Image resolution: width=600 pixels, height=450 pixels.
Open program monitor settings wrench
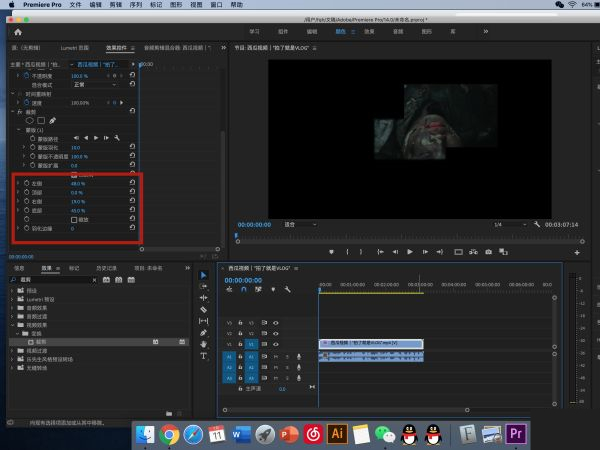[537, 224]
